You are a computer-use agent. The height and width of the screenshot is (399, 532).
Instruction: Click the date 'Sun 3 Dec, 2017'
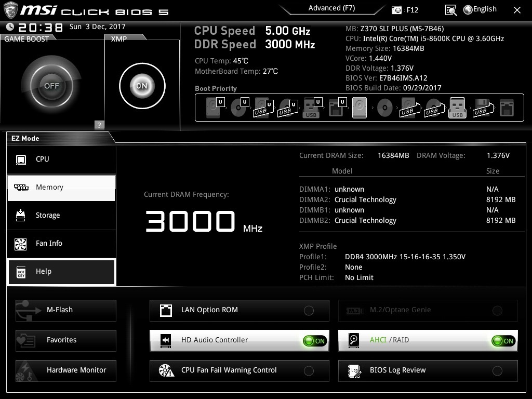point(97,26)
